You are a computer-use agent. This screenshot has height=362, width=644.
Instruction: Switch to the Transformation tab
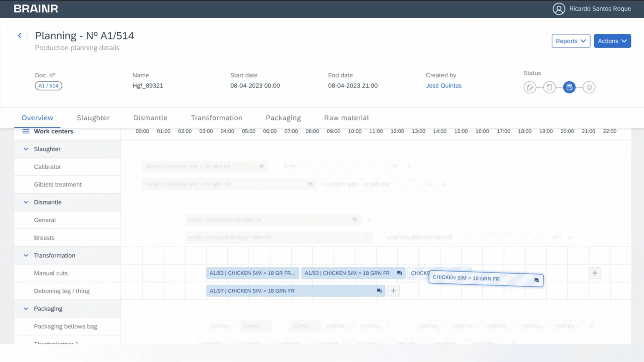pos(217,118)
